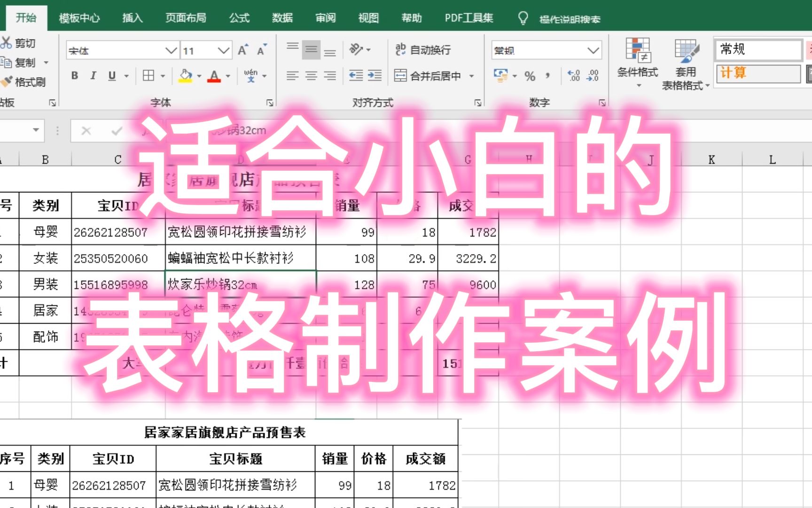Open the font name dropdown 宋体
812x508 pixels.
tap(171, 50)
